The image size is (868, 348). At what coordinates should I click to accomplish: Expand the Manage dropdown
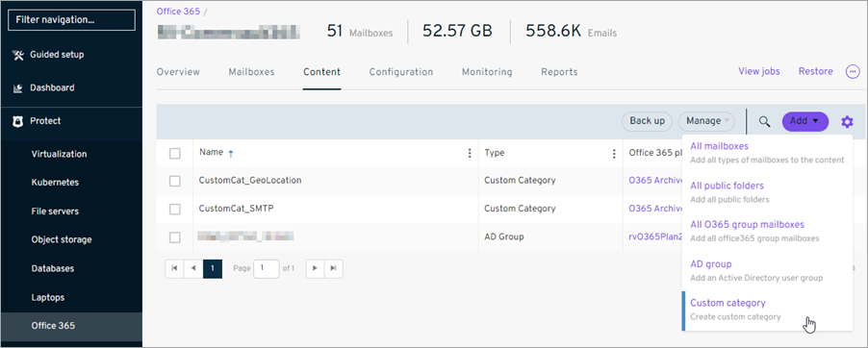[x=706, y=121]
